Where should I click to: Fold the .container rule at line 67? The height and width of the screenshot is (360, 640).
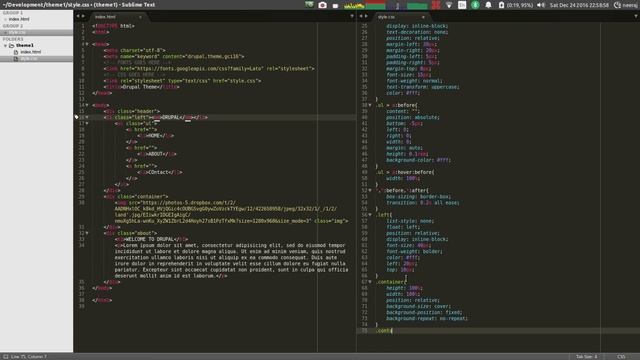pos(370,282)
